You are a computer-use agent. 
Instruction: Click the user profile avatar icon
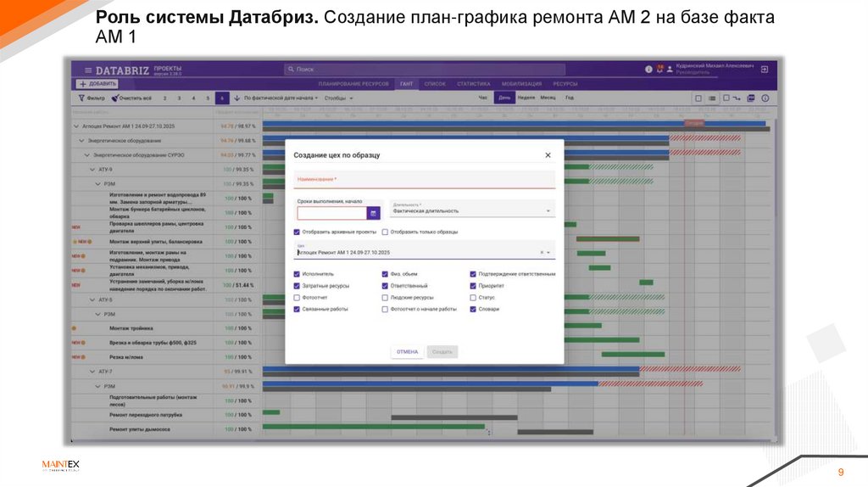pyautogui.click(x=670, y=70)
